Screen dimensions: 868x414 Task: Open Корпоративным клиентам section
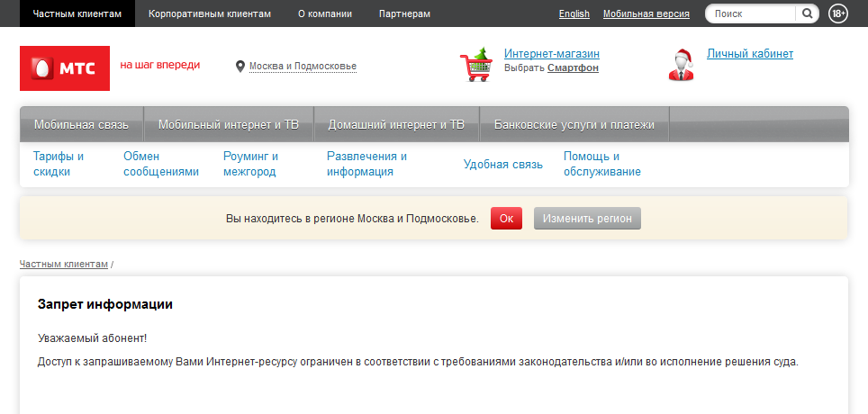tap(210, 13)
